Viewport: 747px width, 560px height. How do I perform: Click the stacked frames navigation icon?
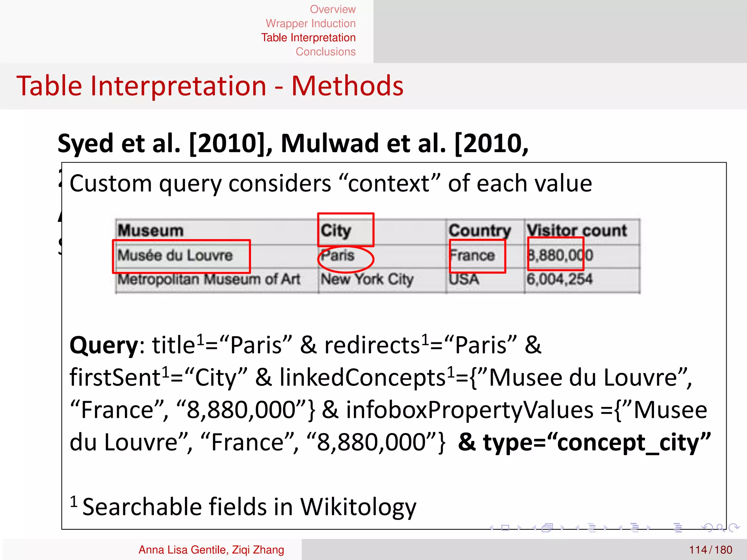[547, 528]
